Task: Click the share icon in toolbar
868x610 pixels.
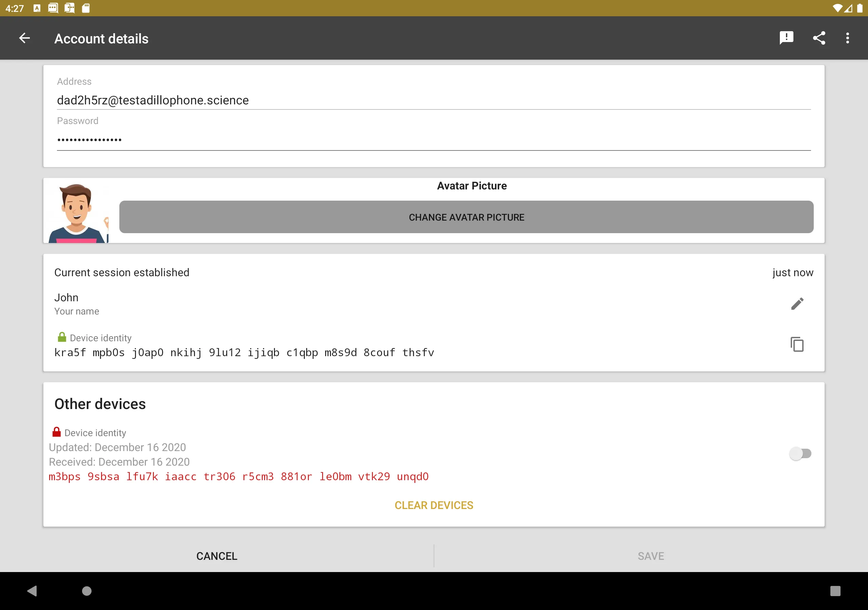Action: click(x=819, y=38)
